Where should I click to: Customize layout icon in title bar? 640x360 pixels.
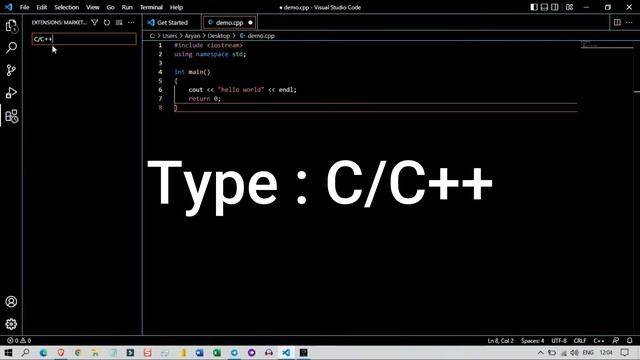[569, 7]
